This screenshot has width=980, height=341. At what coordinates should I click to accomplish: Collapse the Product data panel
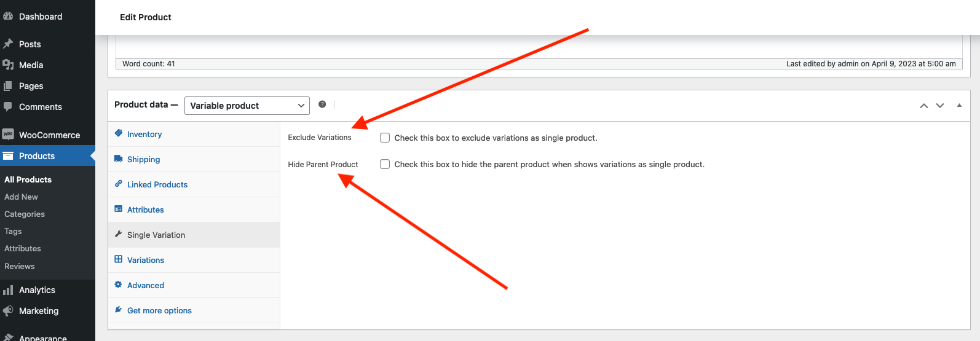coord(959,106)
